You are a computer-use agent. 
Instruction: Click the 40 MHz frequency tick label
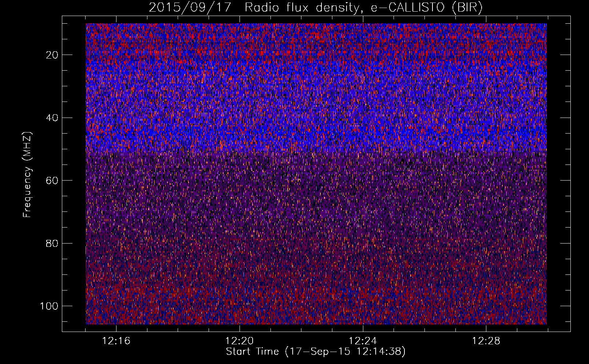(x=52, y=118)
